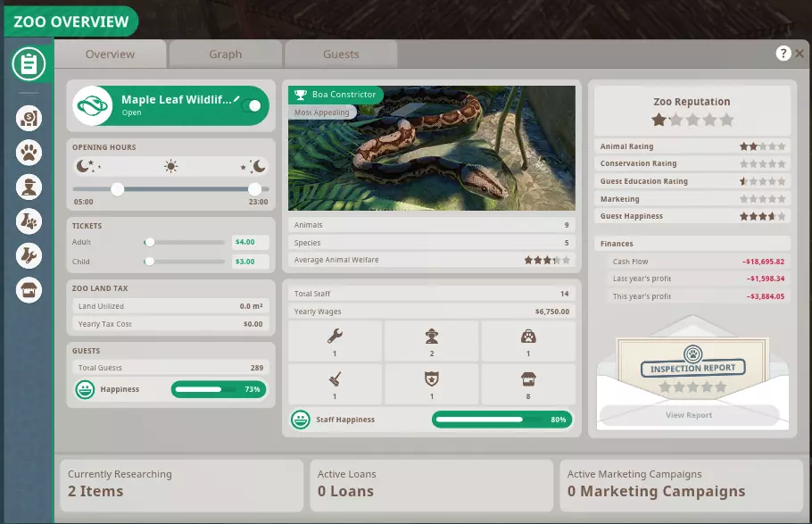
Task: Select the mechanic wrench staff tile
Action: [x=335, y=340]
